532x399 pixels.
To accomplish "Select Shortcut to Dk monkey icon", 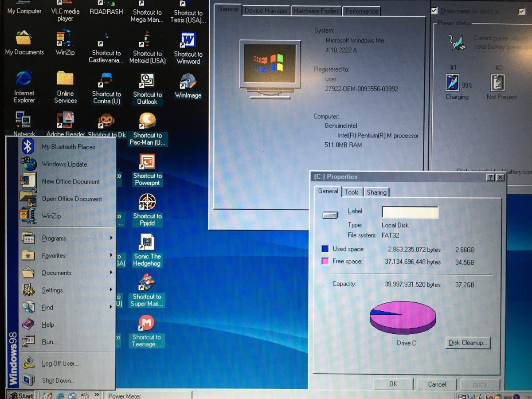I will pos(106,125).
